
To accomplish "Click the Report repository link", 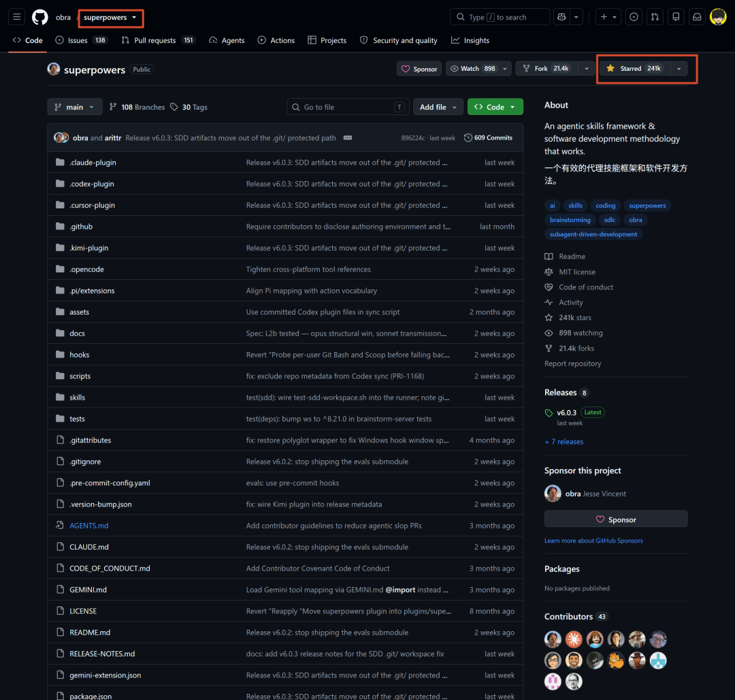I will pos(572,364).
